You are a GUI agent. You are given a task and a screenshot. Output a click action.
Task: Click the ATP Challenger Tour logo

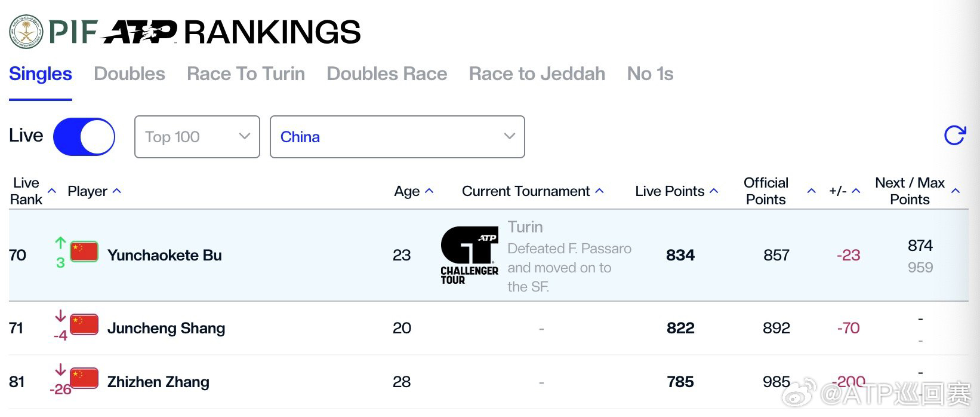click(470, 256)
